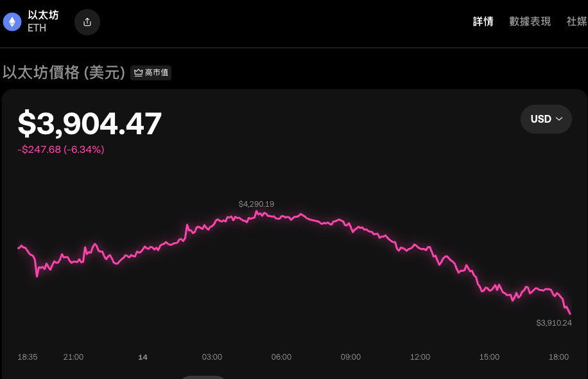Image resolution: width=588 pixels, height=379 pixels.
Task: Click the chevron on the USD selector
Action: coord(558,119)
